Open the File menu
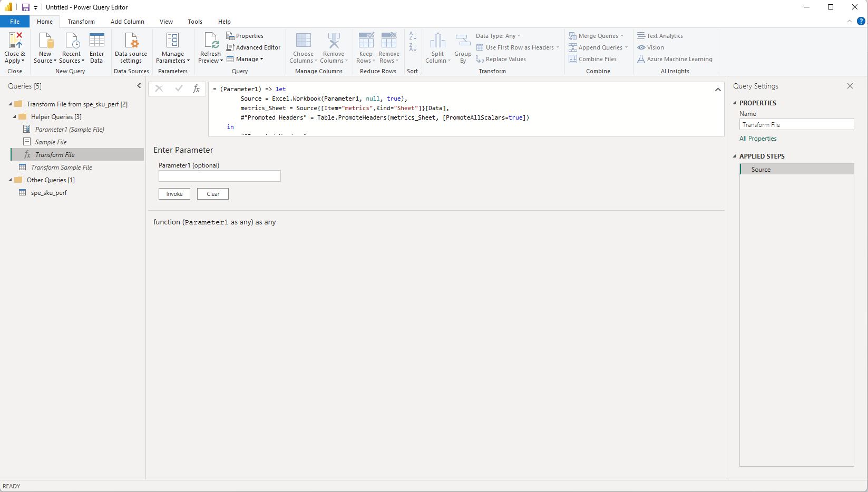The height and width of the screenshot is (492, 868). tap(15, 22)
